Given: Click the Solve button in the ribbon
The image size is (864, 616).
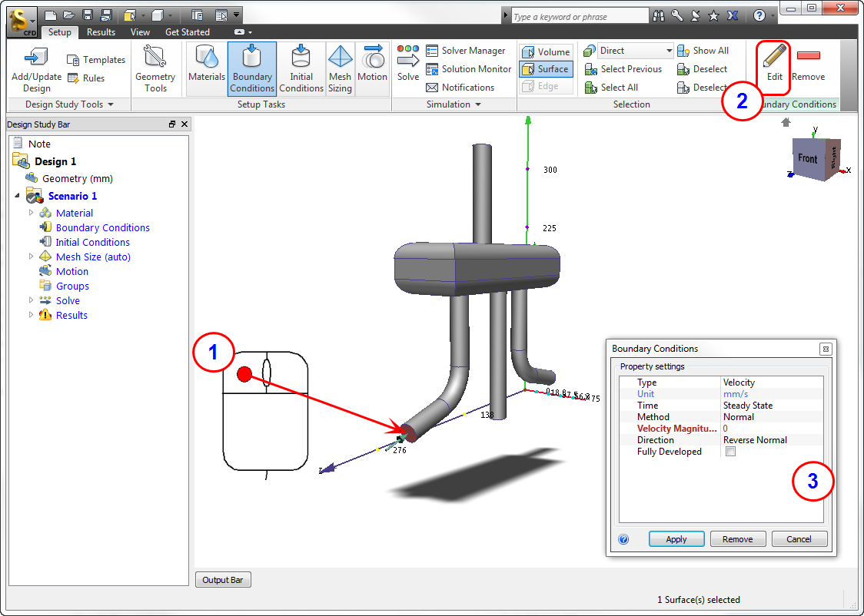Looking at the screenshot, I should click(407, 64).
